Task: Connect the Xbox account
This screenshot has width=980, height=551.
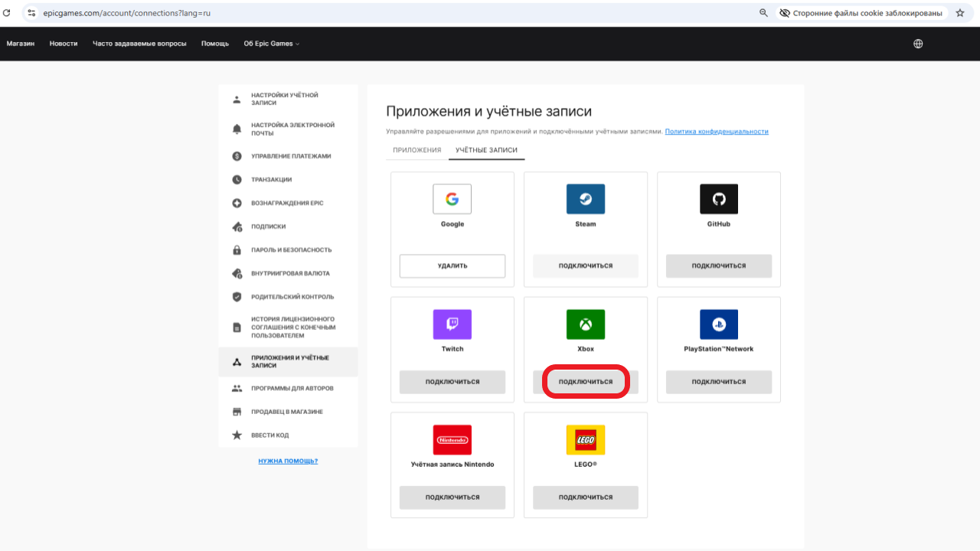Action: [586, 382]
